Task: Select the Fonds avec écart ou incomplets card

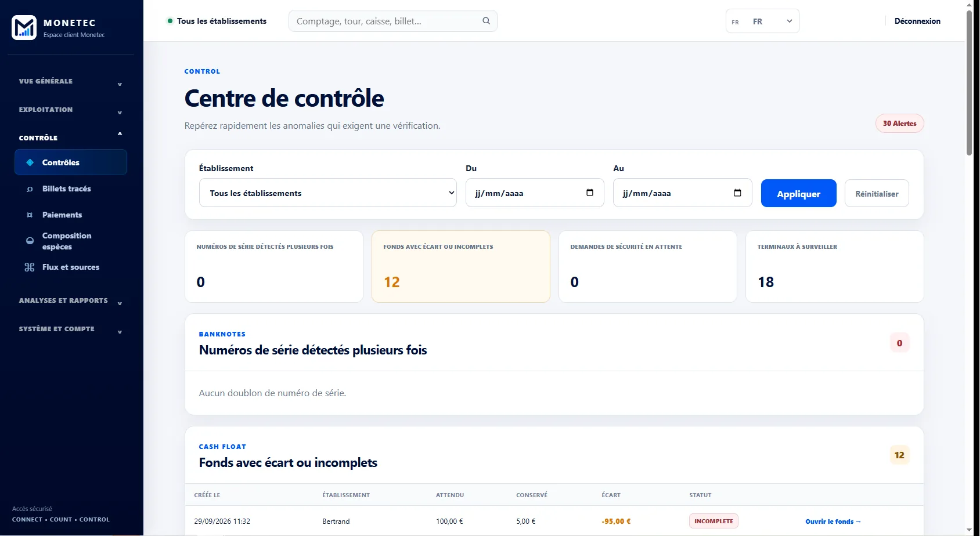Action: coord(461,267)
